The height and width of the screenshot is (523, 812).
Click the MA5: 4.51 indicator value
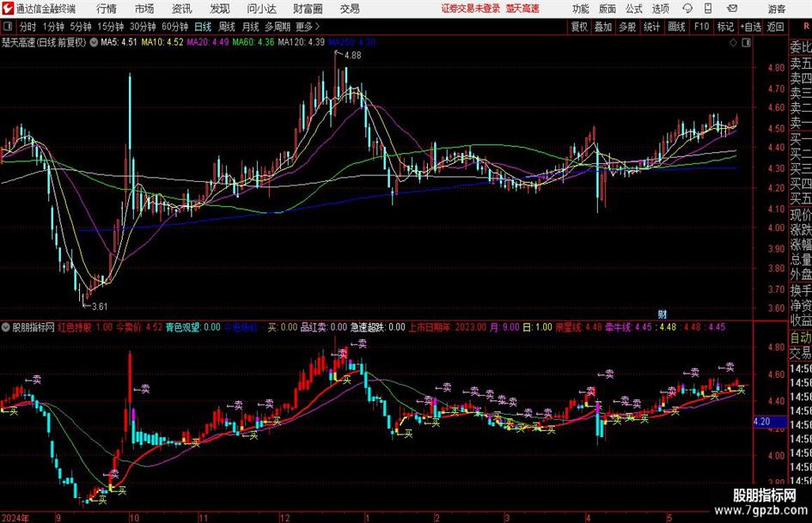point(119,42)
